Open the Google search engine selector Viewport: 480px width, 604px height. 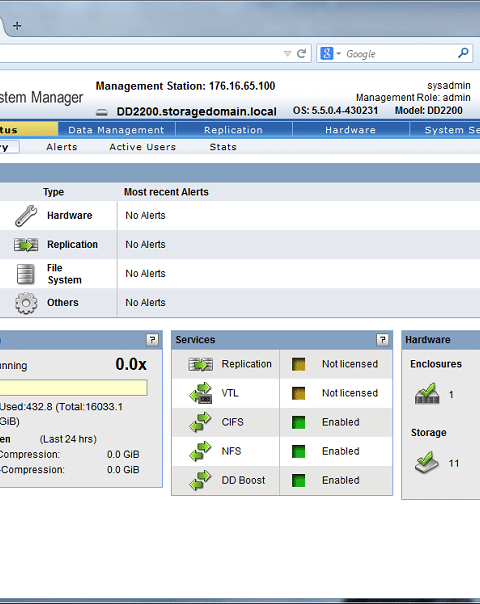point(331,54)
